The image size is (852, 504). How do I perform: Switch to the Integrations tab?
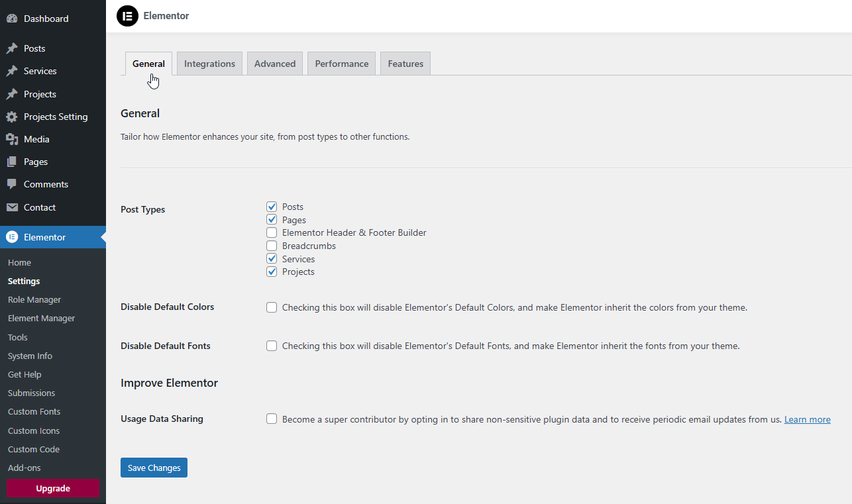pyautogui.click(x=209, y=64)
